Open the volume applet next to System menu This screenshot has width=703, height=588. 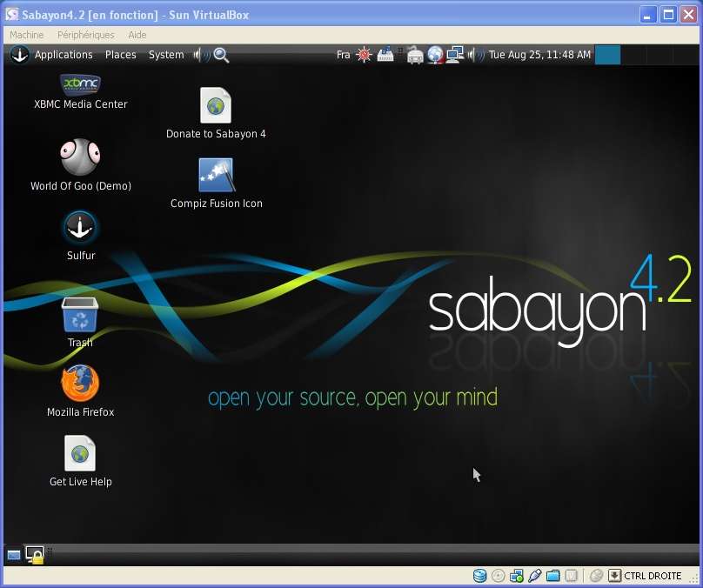tap(201, 55)
